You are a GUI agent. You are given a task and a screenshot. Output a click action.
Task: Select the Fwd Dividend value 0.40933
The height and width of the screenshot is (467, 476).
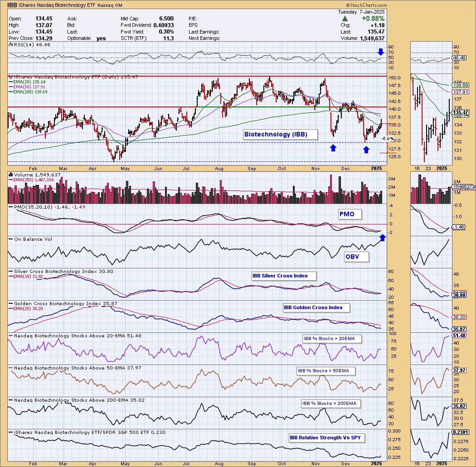pyautogui.click(x=163, y=25)
